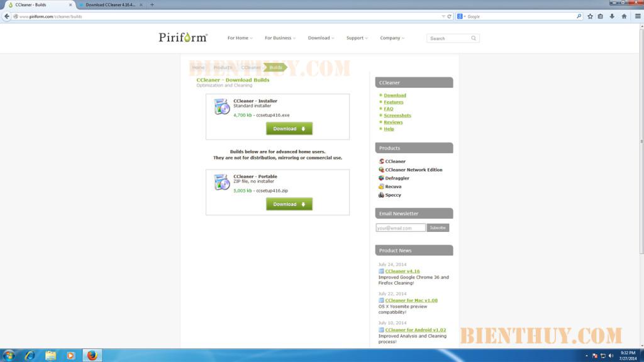Open the Firefox downloads arrow icon
The width and height of the screenshot is (644, 362).
pos(612,16)
